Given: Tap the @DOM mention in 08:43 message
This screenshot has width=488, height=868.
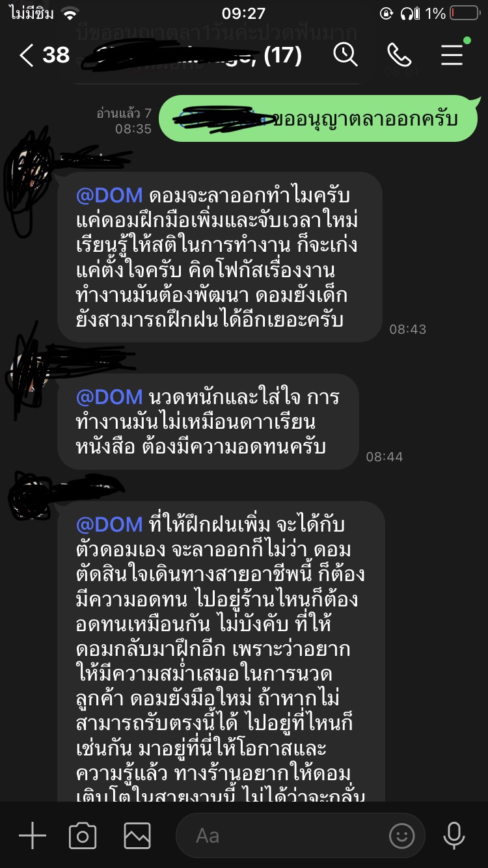Looking at the screenshot, I should (x=109, y=196).
